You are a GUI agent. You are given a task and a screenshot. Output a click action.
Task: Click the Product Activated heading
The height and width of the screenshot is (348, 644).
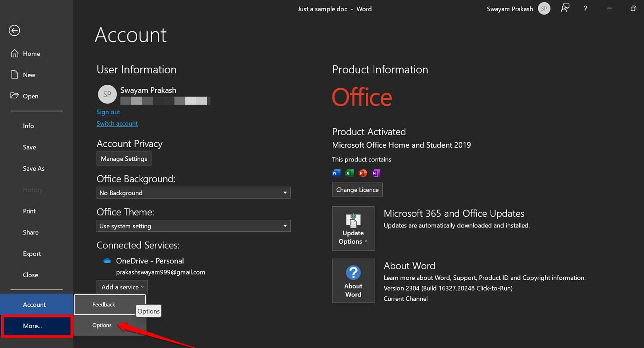[369, 132]
